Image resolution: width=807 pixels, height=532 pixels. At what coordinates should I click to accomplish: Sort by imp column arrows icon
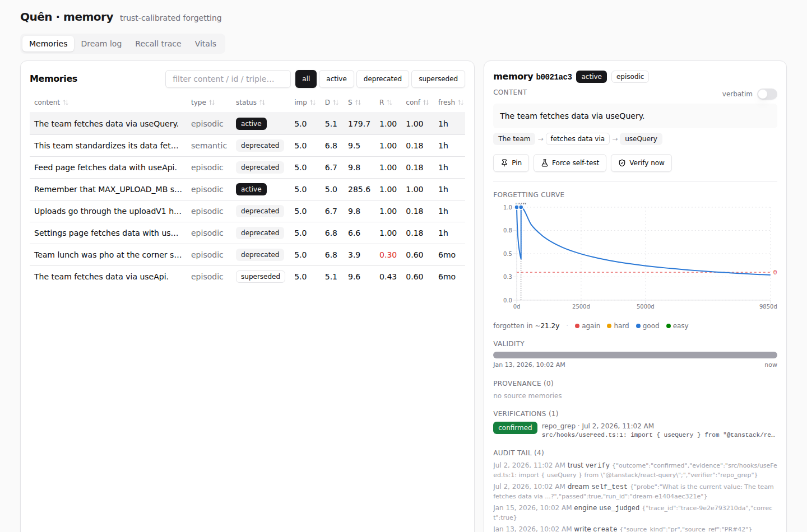(313, 102)
